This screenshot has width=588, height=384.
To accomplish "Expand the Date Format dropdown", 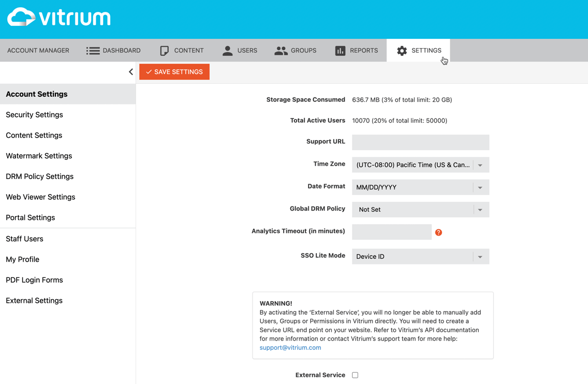I will pos(479,187).
